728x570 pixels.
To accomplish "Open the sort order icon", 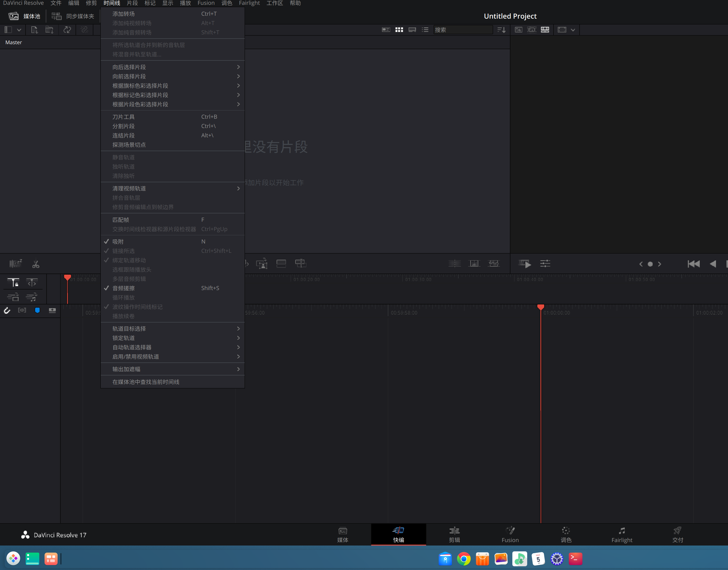I will (501, 30).
